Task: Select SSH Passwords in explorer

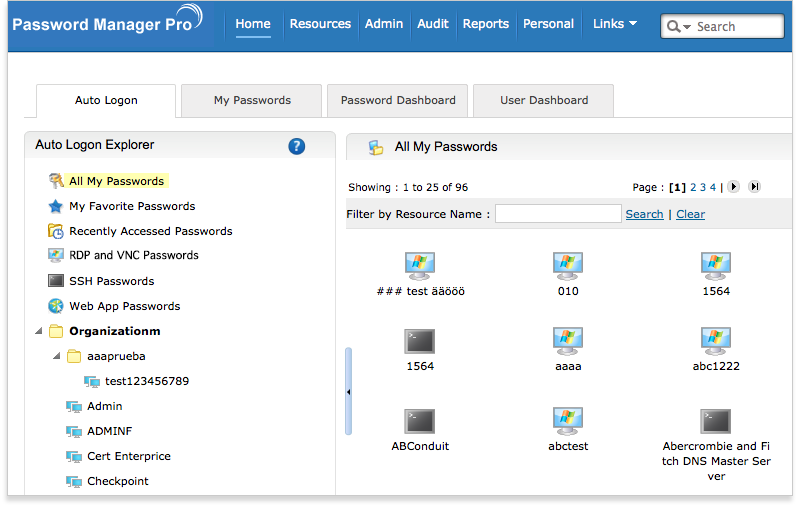Action: point(111,281)
